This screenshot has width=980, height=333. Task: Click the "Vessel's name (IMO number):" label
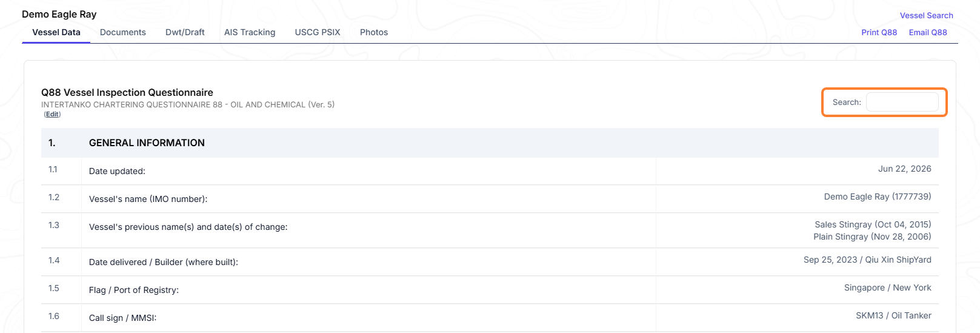point(148,199)
